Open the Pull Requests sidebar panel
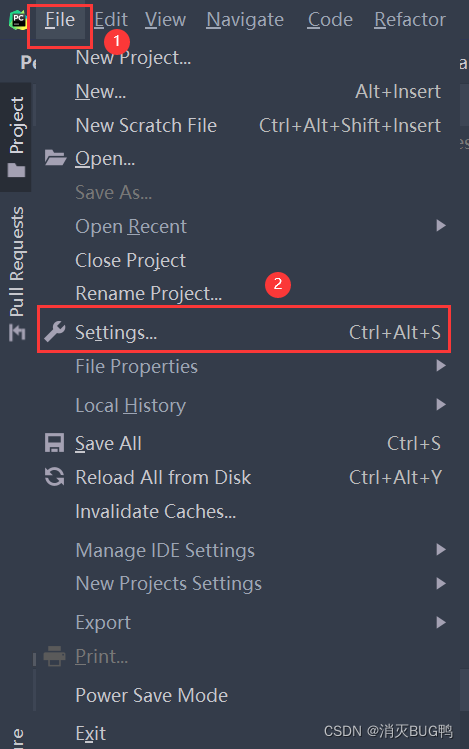This screenshot has height=749, width=469. [16, 273]
